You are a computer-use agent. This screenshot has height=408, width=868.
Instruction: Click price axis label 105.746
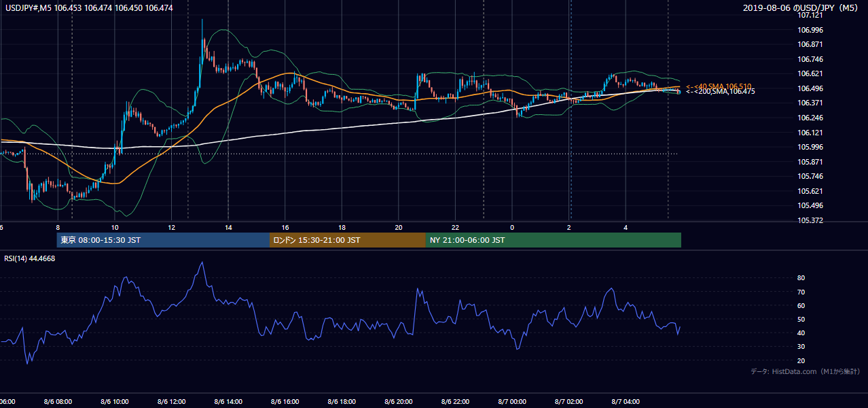coord(811,176)
